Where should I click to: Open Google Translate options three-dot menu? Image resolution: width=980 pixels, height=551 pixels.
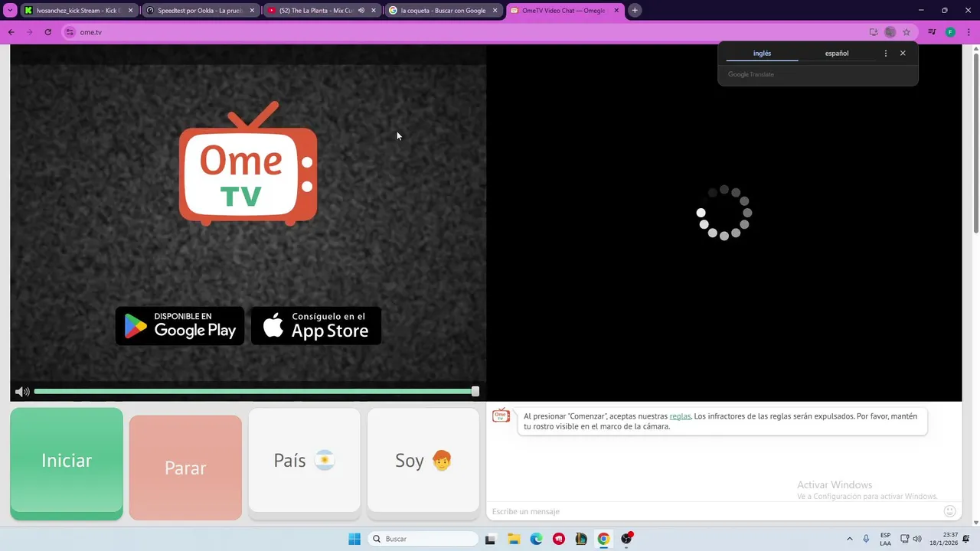point(886,54)
